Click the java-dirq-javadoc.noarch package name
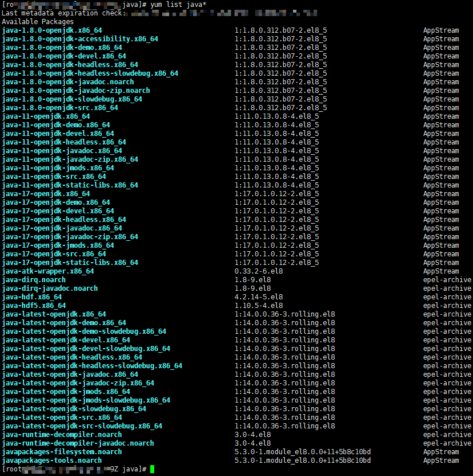The width and height of the screenshot is (473, 476). (50, 288)
